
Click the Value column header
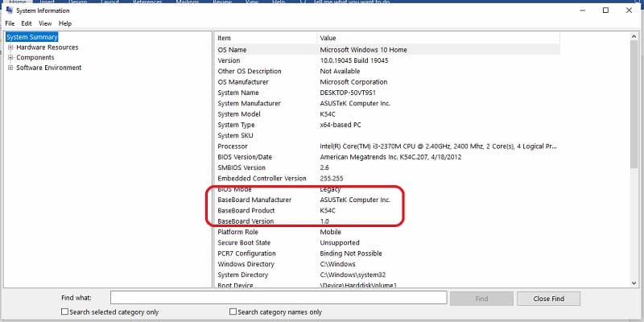[438, 38]
